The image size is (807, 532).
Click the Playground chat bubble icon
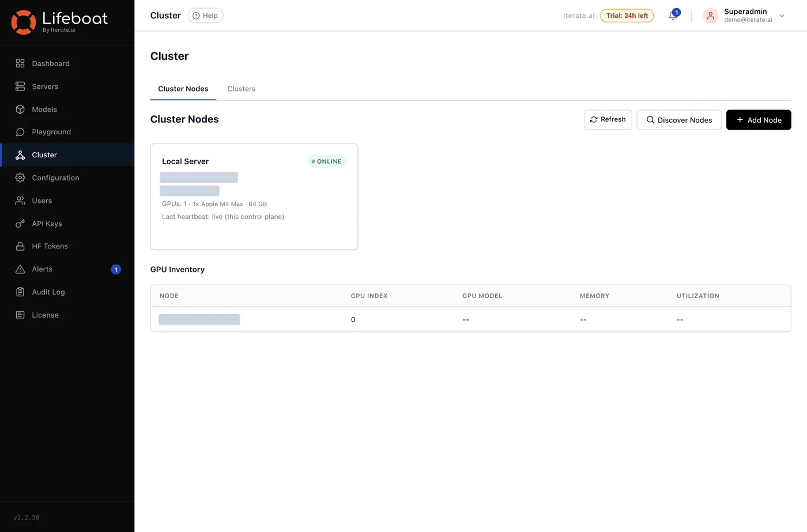tap(20, 132)
